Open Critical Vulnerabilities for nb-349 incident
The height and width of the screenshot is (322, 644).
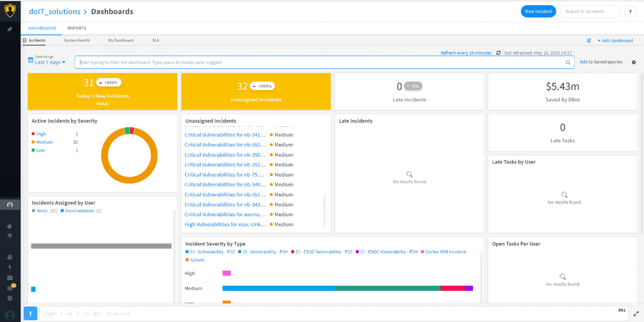coord(225,184)
